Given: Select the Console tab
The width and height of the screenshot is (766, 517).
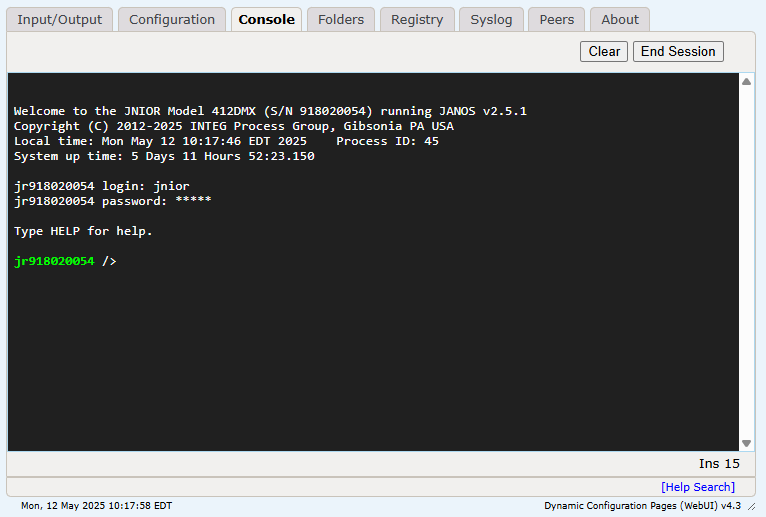Looking at the screenshot, I should click(266, 19).
